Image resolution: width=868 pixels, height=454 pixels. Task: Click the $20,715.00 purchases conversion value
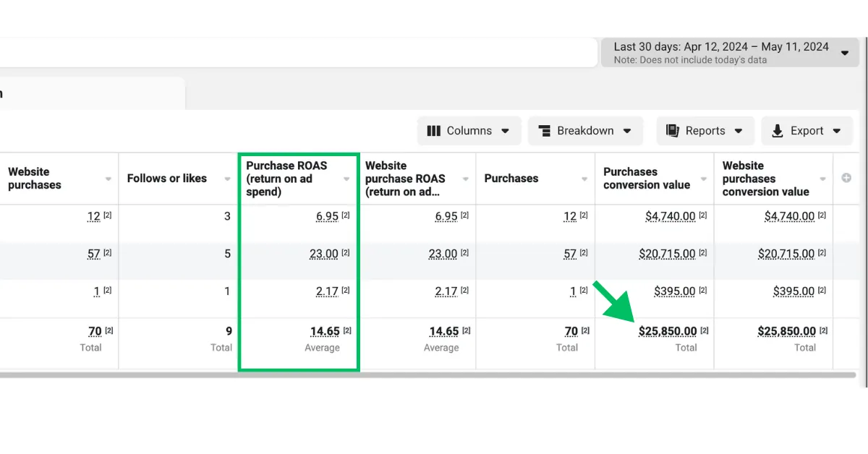(667, 254)
